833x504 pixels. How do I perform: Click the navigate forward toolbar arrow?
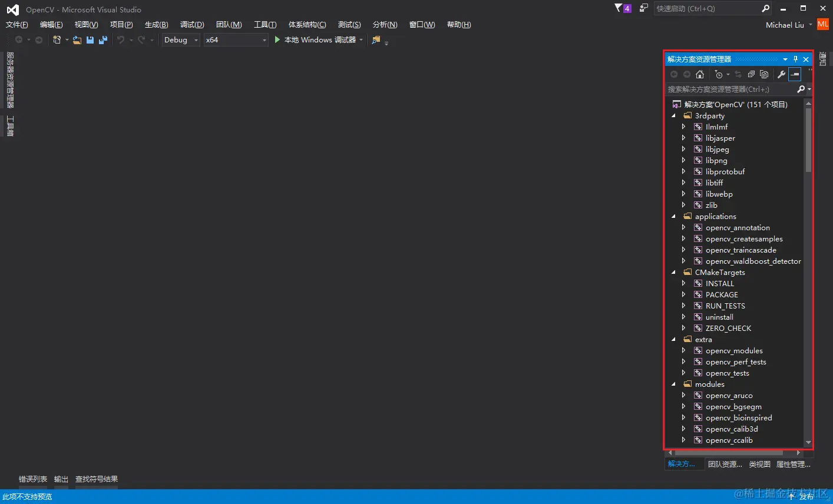(x=39, y=40)
